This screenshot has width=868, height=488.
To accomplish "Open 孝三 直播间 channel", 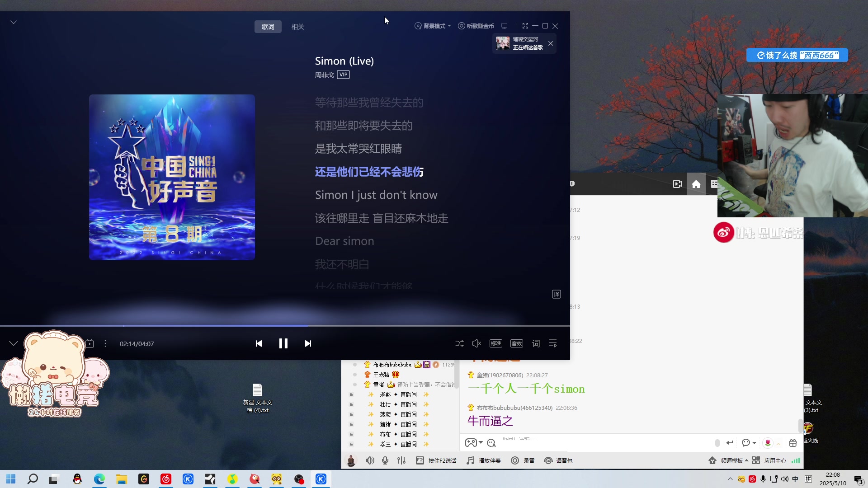I will tap(398, 444).
